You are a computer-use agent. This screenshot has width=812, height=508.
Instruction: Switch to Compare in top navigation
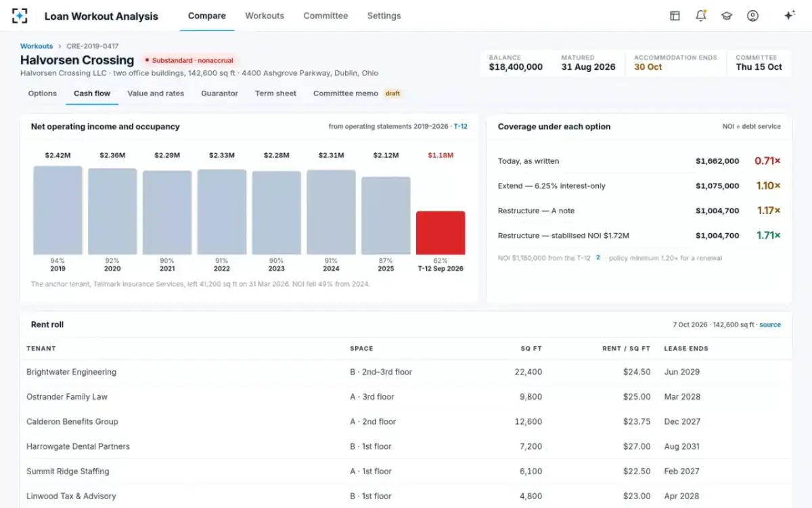click(207, 16)
